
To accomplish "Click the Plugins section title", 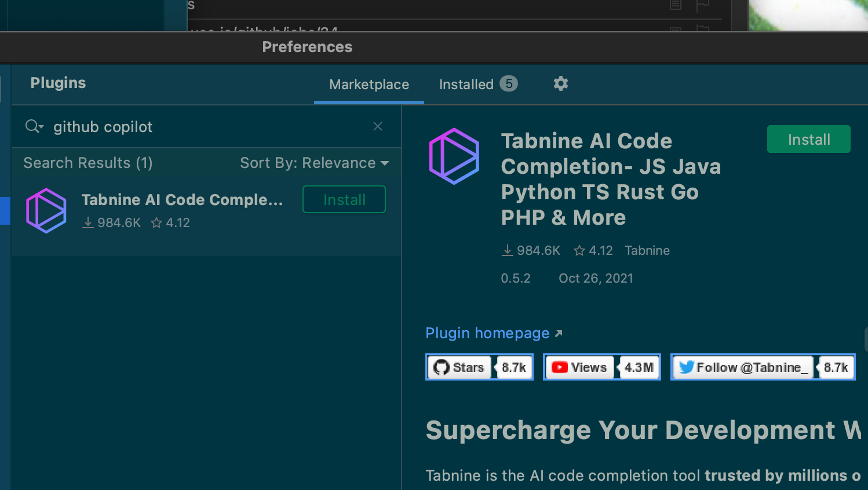I will pyautogui.click(x=58, y=83).
